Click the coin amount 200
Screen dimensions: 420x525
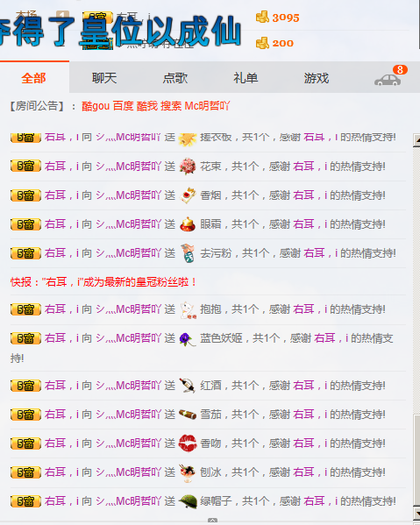pyautogui.click(x=282, y=43)
